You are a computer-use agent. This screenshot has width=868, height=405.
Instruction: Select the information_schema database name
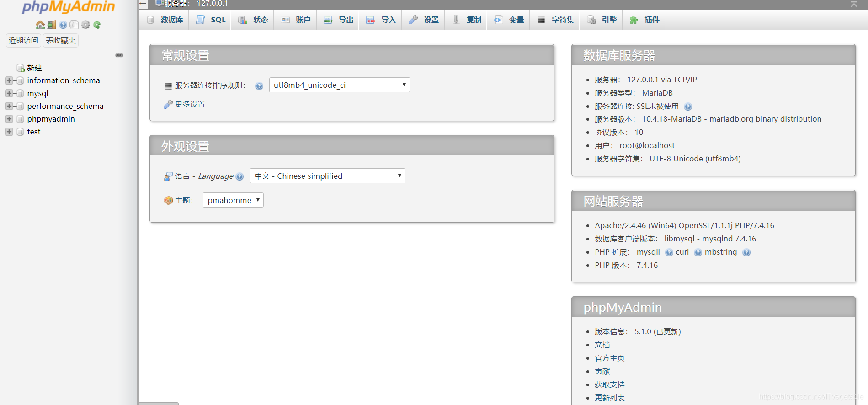pyautogui.click(x=64, y=80)
